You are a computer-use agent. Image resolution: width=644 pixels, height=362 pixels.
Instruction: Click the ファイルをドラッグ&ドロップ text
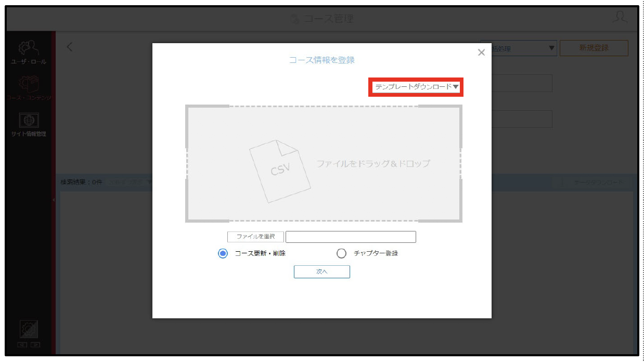(373, 163)
